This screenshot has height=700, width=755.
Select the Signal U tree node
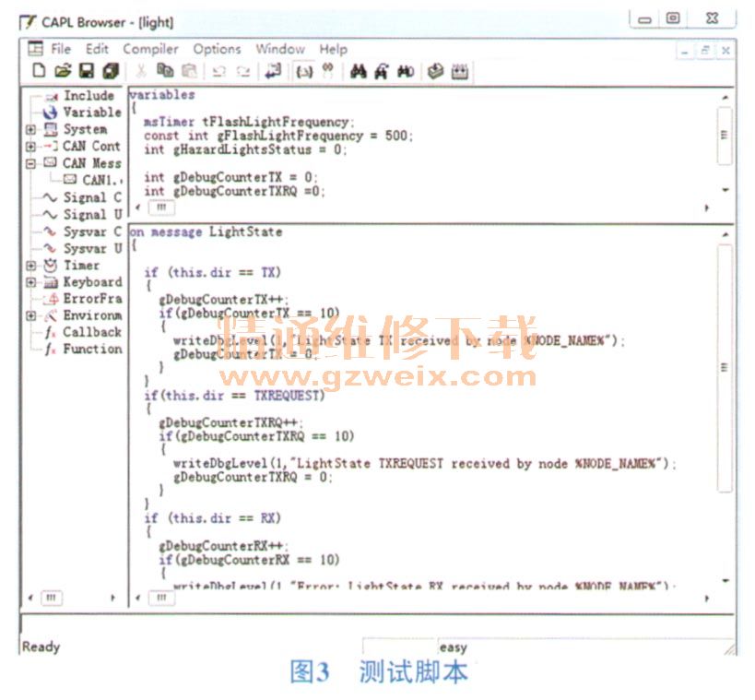pyautogui.click(x=92, y=214)
